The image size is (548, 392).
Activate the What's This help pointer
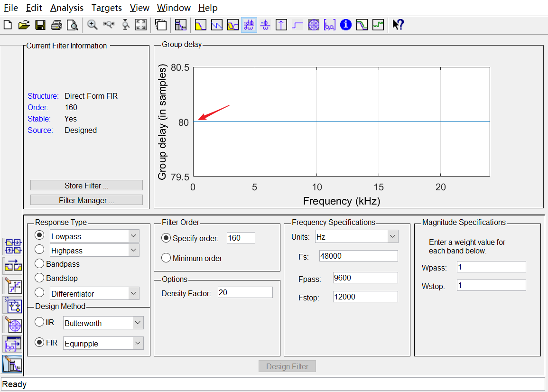[x=398, y=25]
